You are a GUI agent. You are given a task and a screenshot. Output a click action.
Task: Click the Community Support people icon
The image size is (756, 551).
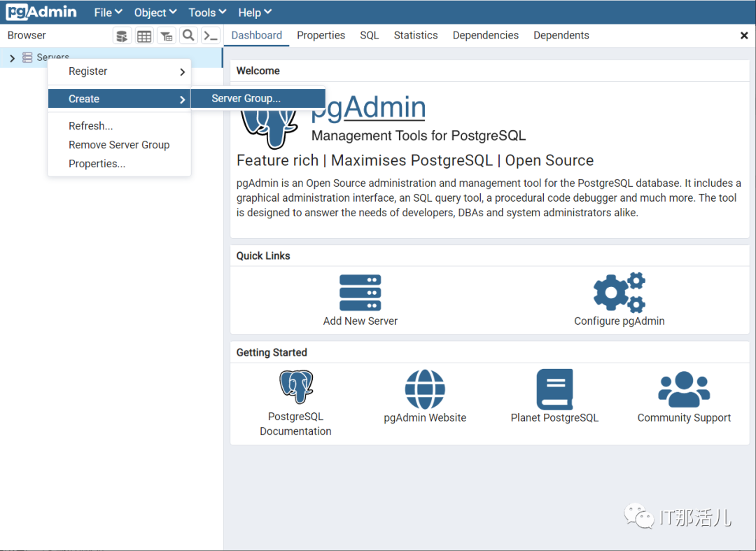[684, 389]
